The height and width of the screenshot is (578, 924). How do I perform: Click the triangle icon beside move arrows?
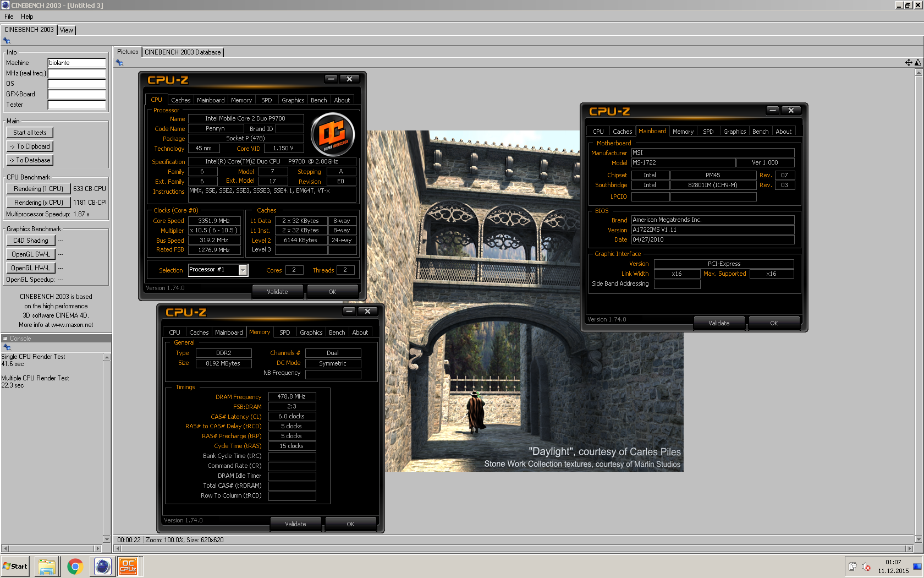(x=918, y=63)
